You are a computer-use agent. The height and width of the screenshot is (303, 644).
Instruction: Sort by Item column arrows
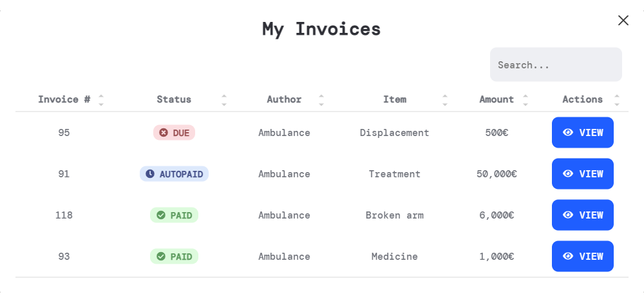pyautogui.click(x=445, y=100)
